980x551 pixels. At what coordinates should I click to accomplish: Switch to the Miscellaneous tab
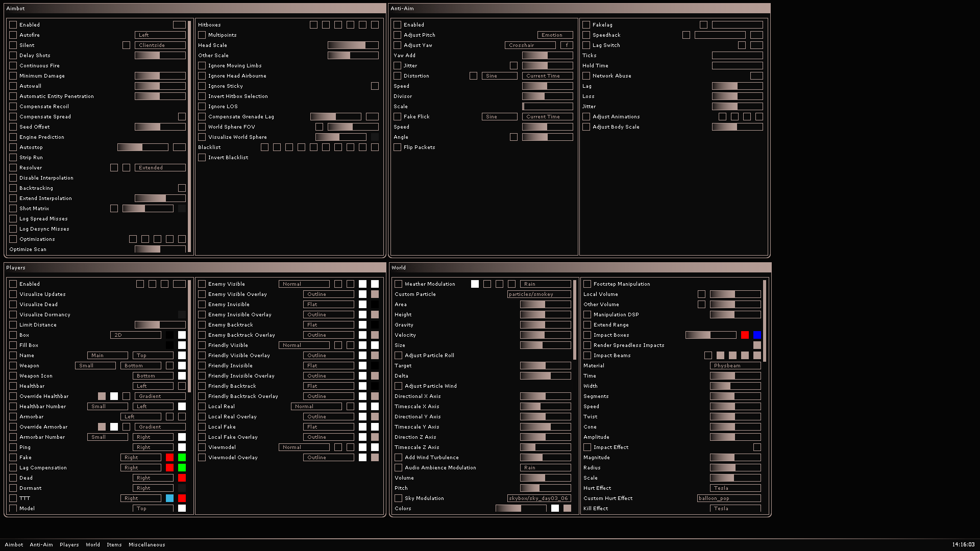146,544
